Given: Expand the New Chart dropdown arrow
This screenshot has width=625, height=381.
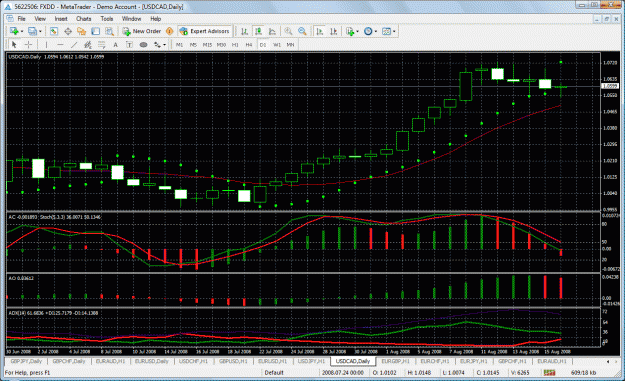Looking at the screenshot, I should [22, 31].
